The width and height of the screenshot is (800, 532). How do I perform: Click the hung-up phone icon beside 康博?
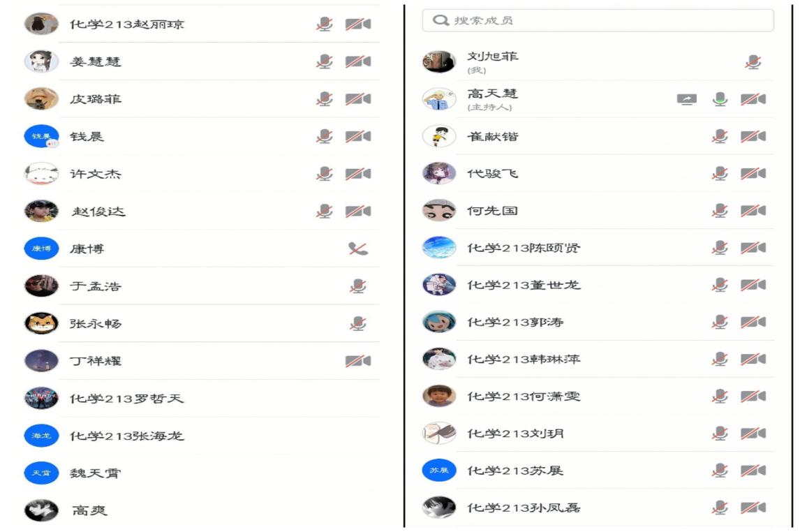point(358,249)
